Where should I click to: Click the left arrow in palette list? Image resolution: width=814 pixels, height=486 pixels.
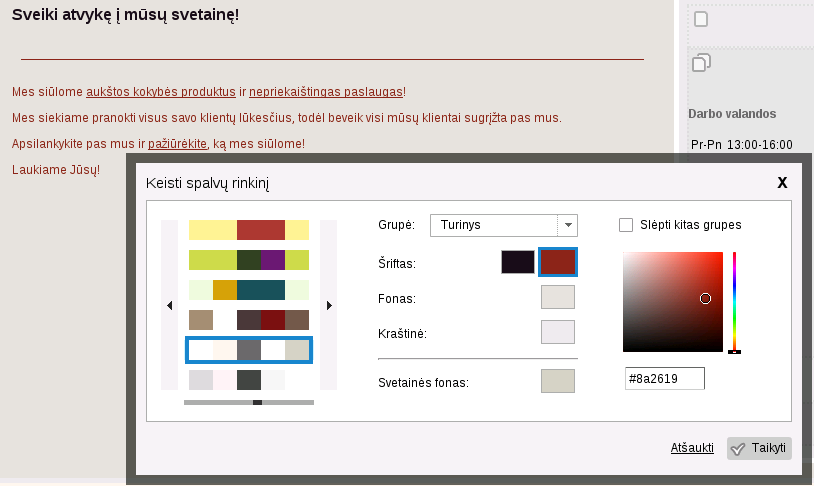coord(169,305)
